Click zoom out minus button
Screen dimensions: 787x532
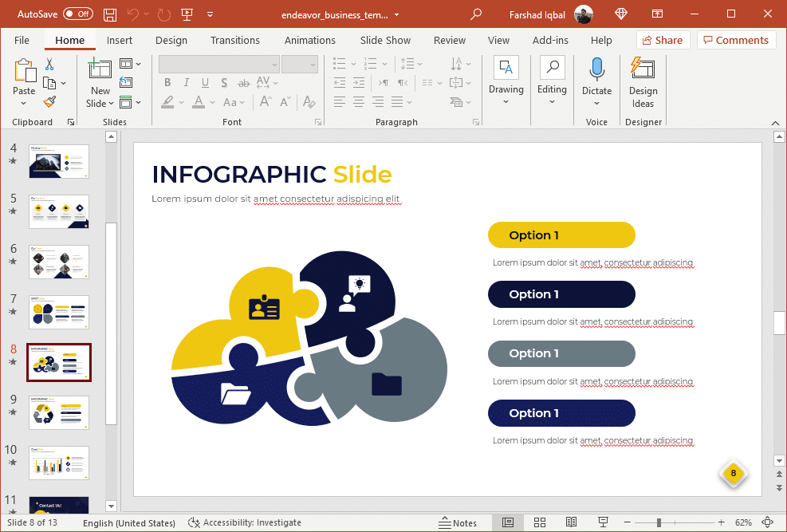click(x=627, y=523)
